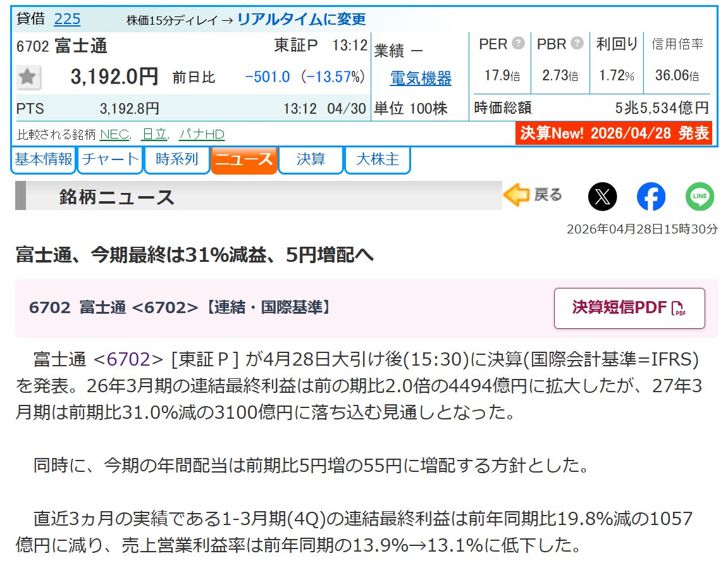
Task: Click the 6702 富士通 <6702>【連結・国際基準】 heading
Action: click(180, 307)
